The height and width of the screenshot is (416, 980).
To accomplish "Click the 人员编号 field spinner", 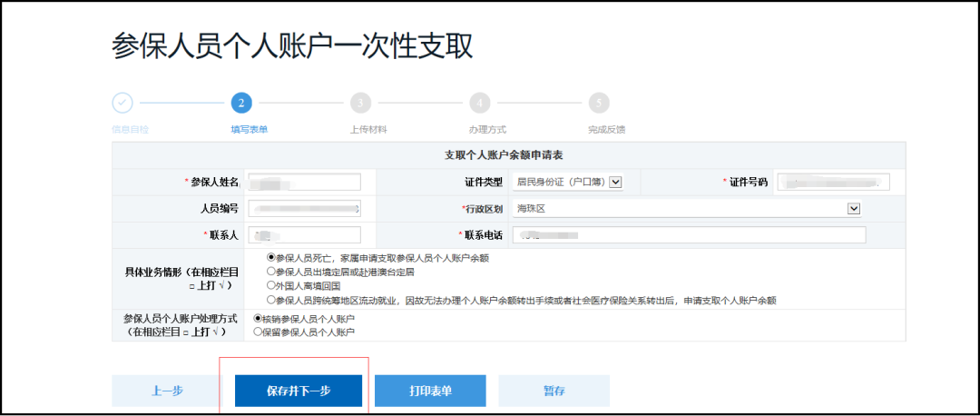I will coord(358,209).
